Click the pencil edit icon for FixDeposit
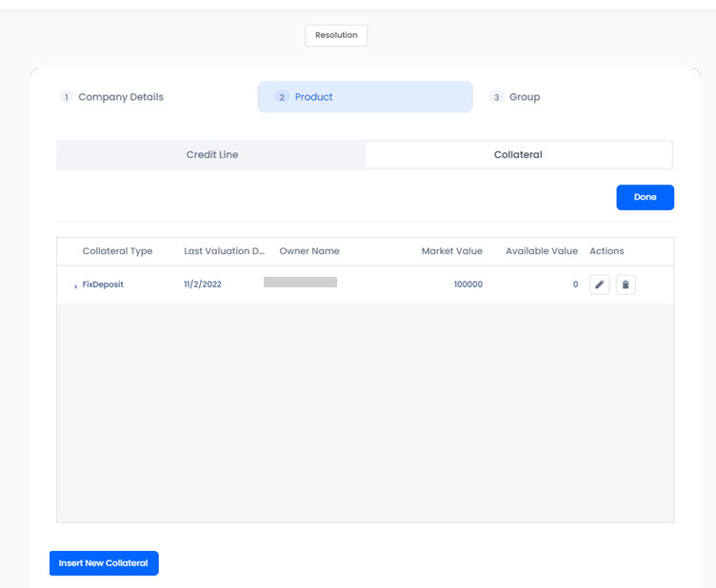Viewport: 716px width, 588px height. [x=600, y=284]
